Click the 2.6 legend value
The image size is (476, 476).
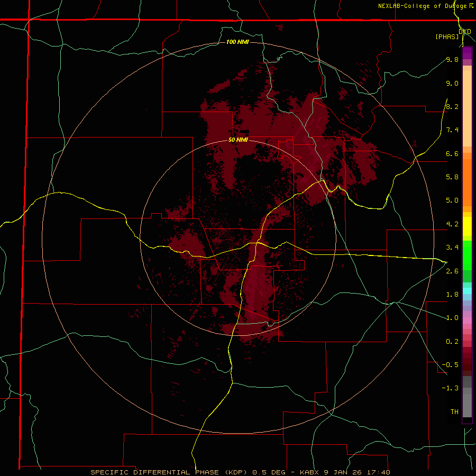coord(452,271)
